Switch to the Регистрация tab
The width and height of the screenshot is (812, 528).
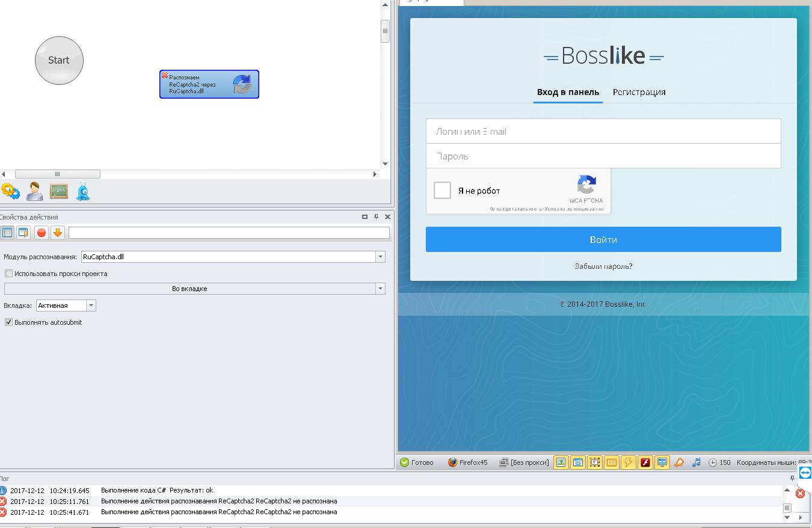click(x=639, y=92)
